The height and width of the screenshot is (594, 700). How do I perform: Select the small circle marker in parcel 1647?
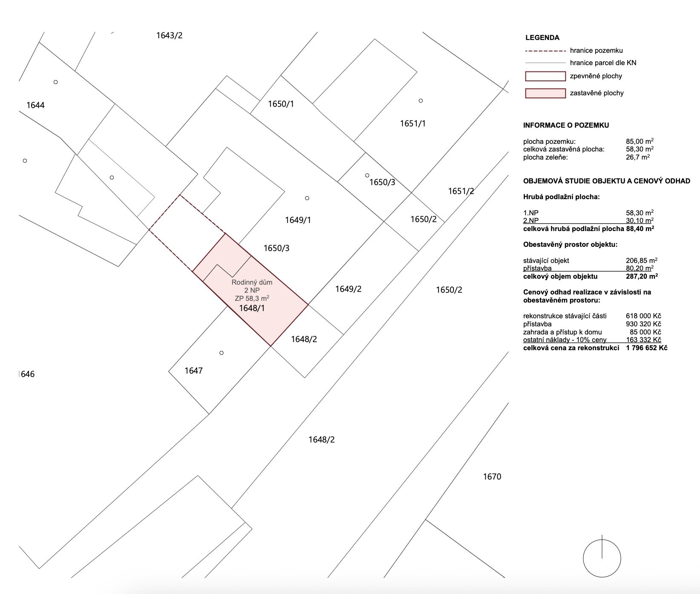pos(221,353)
